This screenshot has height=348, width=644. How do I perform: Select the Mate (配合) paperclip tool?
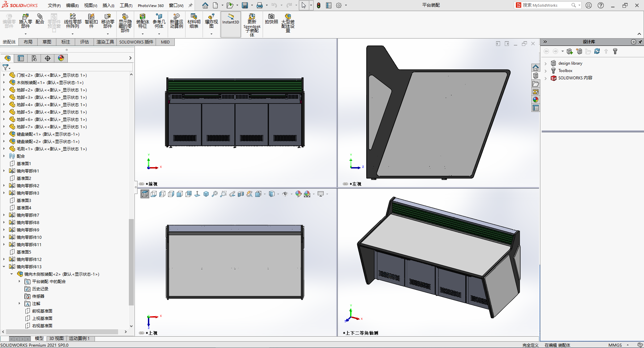click(40, 19)
